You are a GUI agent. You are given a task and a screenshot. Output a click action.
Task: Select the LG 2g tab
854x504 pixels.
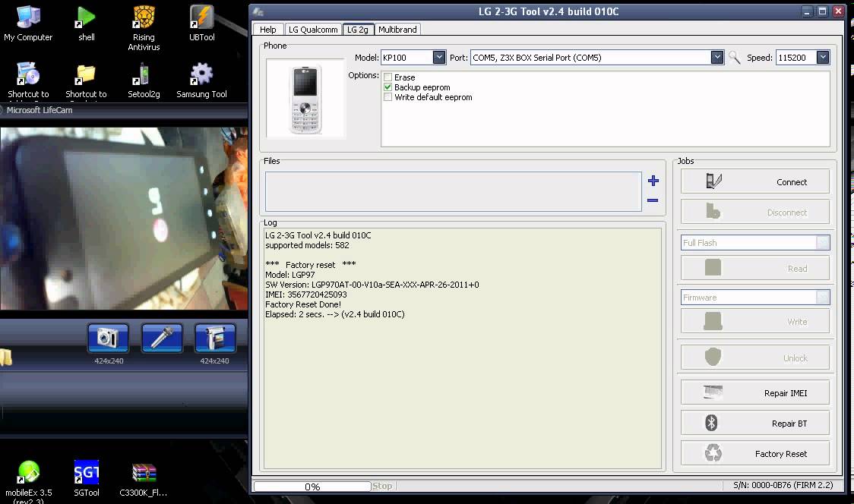(358, 30)
